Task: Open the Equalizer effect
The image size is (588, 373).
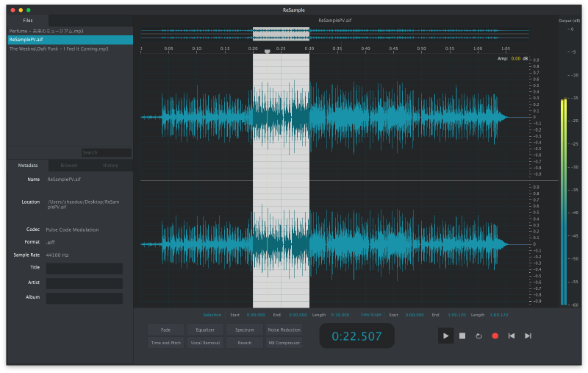Action: 205,330
